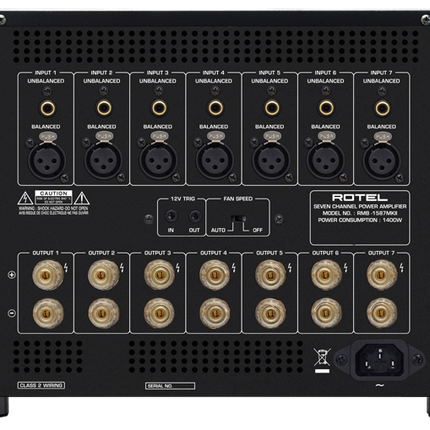Image resolution: width=430 pixels, height=430 pixels.
Task: Click the AUTO label of fan speed
Action: coord(218,230)
